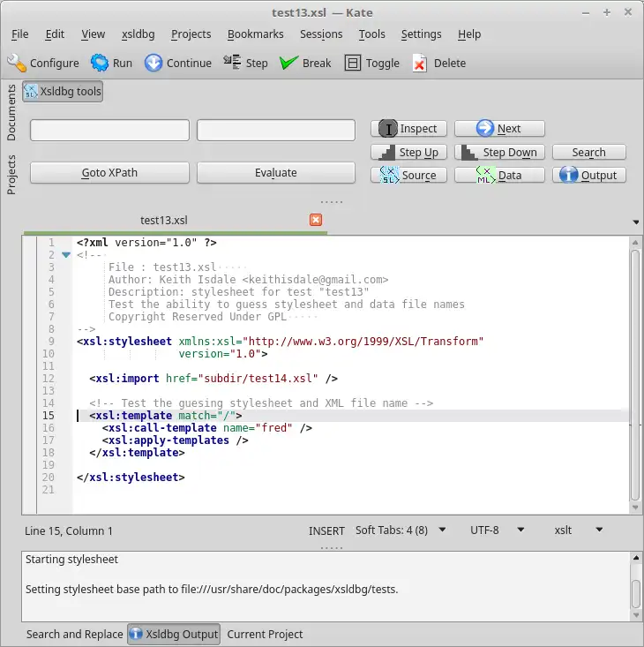Screen dimensions: 644x647
Task: Collapse the comment fold marker on line 2
Action: click(x=65, y=255)
